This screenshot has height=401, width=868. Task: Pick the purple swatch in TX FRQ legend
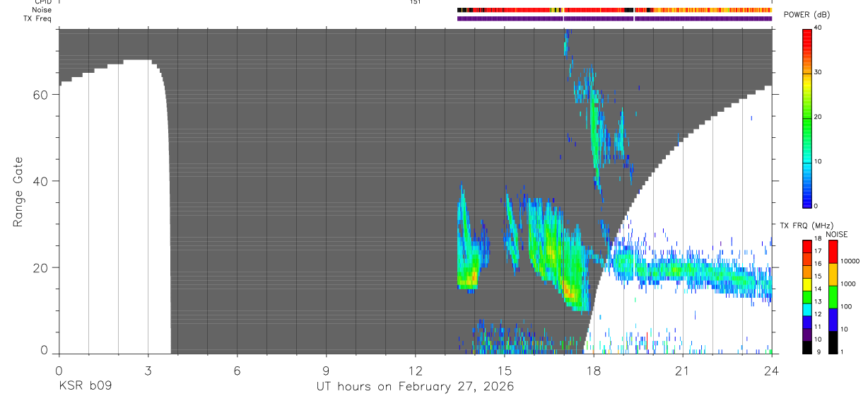click(807, 334)
